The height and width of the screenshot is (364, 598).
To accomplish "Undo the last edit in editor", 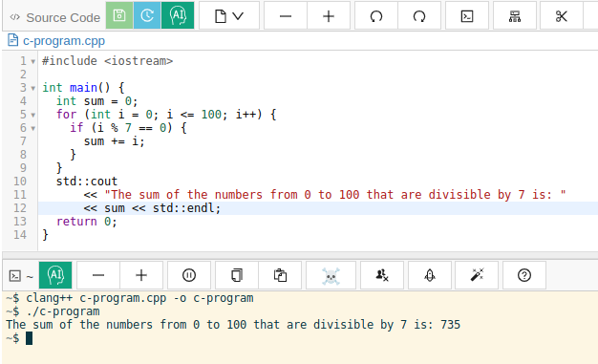I will coord(376,15).
